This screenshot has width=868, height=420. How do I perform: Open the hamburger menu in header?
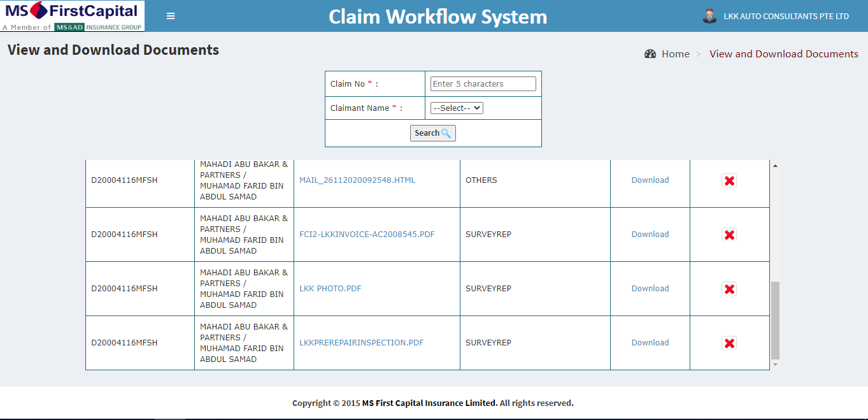click(x=171, y=16)
